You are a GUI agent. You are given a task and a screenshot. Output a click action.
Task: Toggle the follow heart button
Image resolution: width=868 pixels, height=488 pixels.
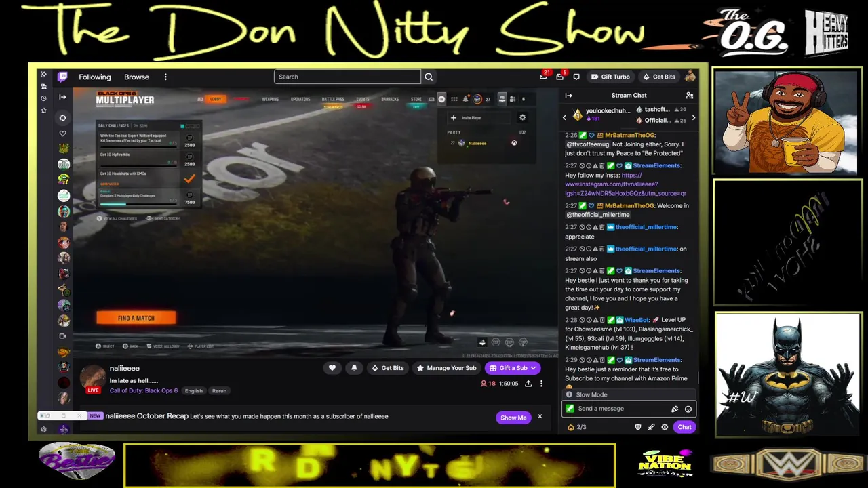pyautogui.click(x=332, y=368)
